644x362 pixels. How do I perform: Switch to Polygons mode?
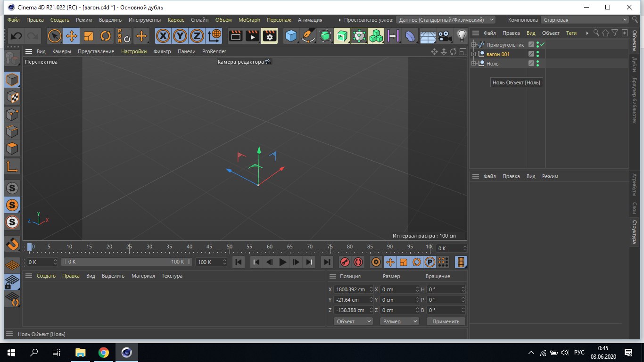pyautogui.click(x=12, y=148)
